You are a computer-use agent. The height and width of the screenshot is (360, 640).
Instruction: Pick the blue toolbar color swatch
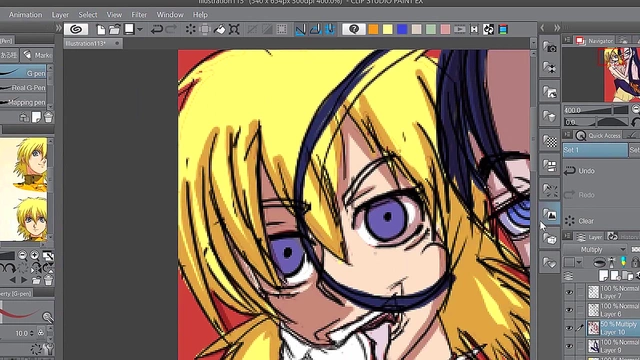click(x=402, y=29)
